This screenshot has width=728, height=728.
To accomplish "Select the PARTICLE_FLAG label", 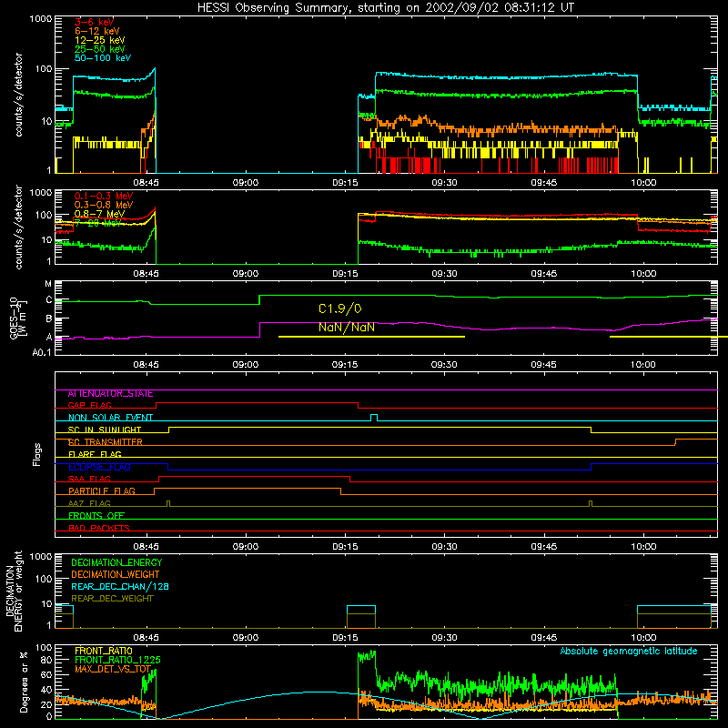I will tap(102, 491).
